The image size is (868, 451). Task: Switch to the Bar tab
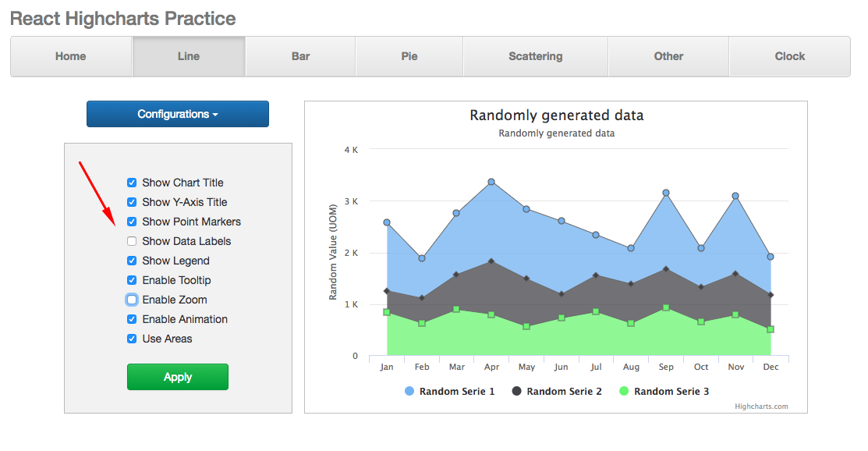pos(299,56)
